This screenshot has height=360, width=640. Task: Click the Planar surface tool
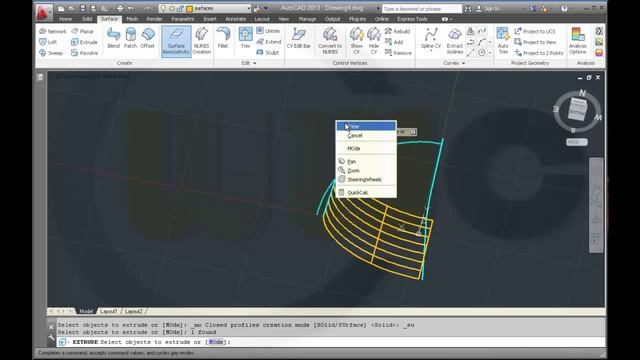coord(82,31)
